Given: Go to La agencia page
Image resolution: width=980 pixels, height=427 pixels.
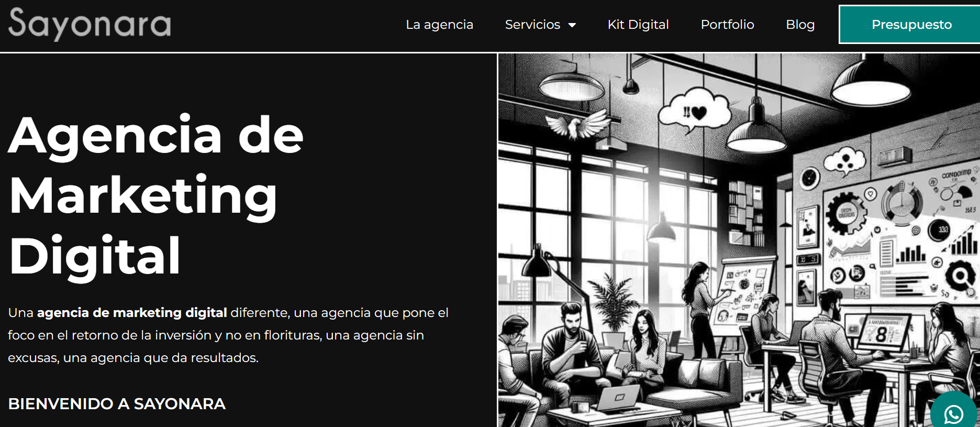Looking at the screenshot, I should click(x=439, y=25).
